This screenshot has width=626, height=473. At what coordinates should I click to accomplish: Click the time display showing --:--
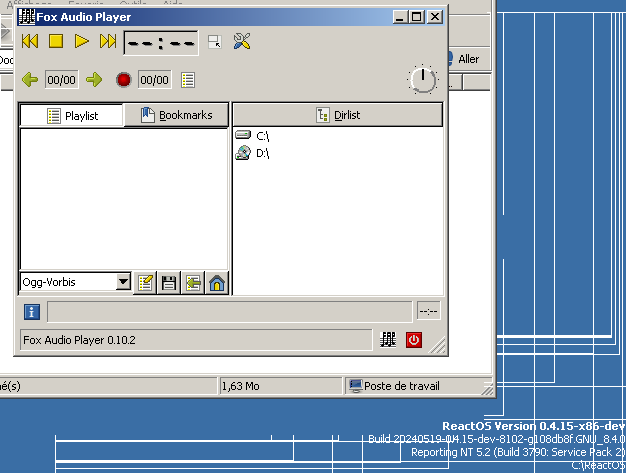point(161,43)
